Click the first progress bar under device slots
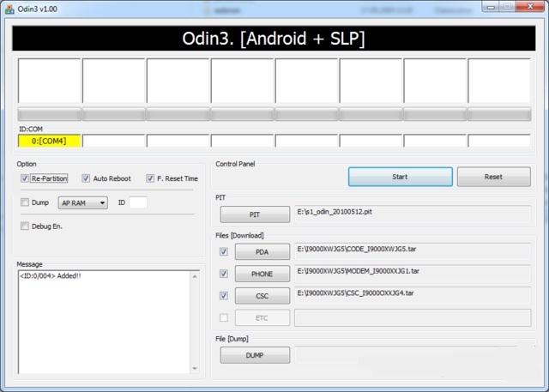 click(50, 114)
